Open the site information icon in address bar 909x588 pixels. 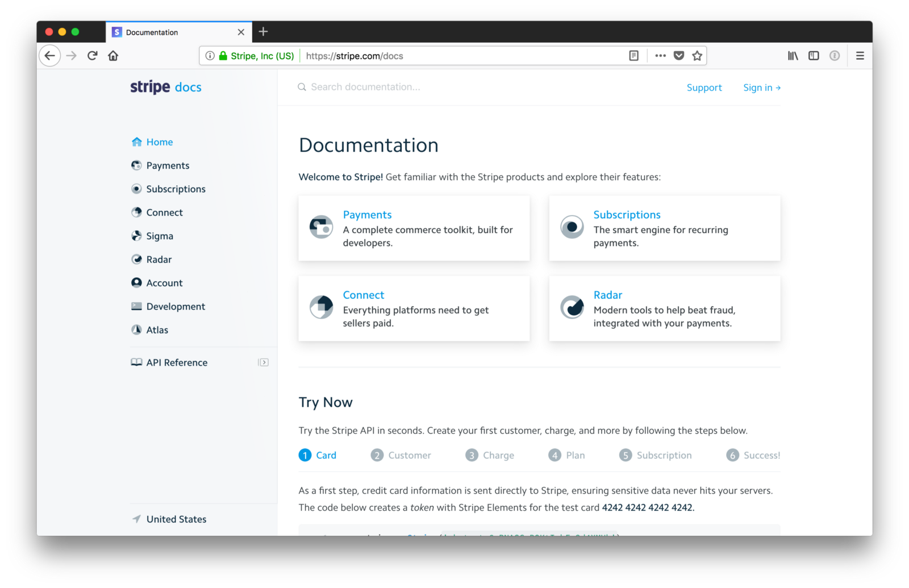click(x=210, y=56)
